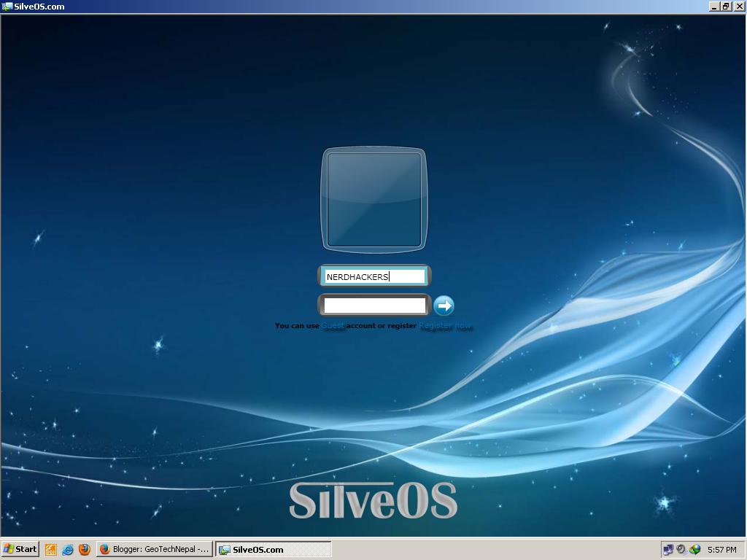Launch Firefox from the quick launch bar
Viewport: 747px width, 560px height.
(84, 549)
